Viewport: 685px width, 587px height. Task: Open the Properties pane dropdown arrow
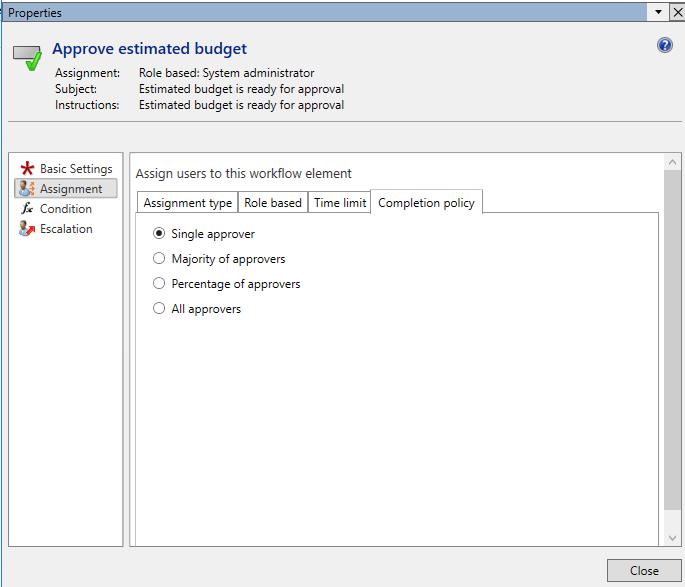coord(658,12)
